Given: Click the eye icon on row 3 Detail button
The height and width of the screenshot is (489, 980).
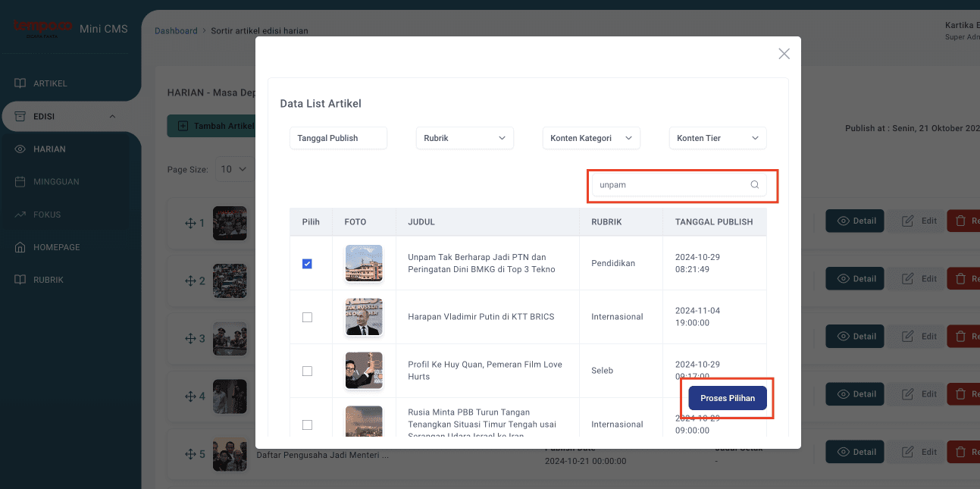Looking at the screenshot, I should pos(843,337).
